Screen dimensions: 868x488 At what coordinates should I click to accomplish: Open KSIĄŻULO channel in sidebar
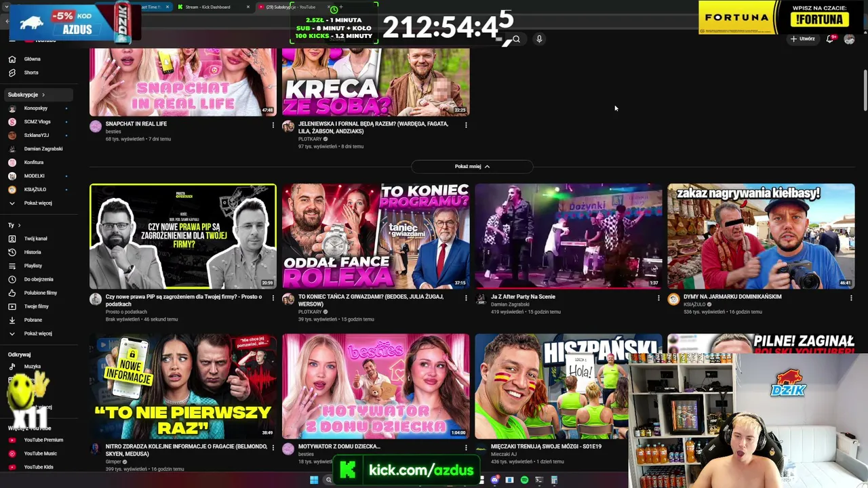pyautogui.click(x=35, y=190)
